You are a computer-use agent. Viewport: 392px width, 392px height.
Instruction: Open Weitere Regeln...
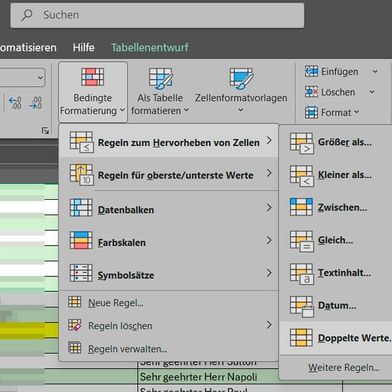point(343,367)
